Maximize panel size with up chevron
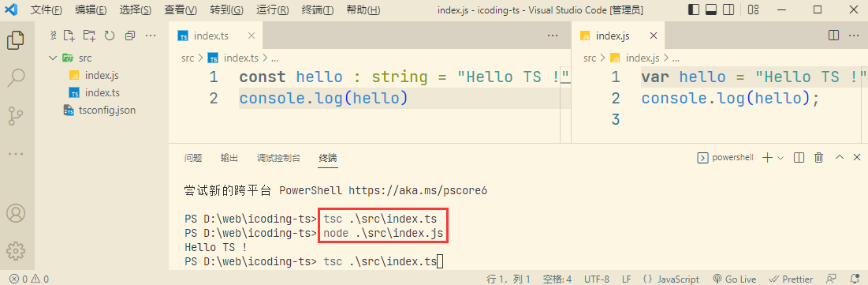The image size is (868, 285). coord(839,157)
